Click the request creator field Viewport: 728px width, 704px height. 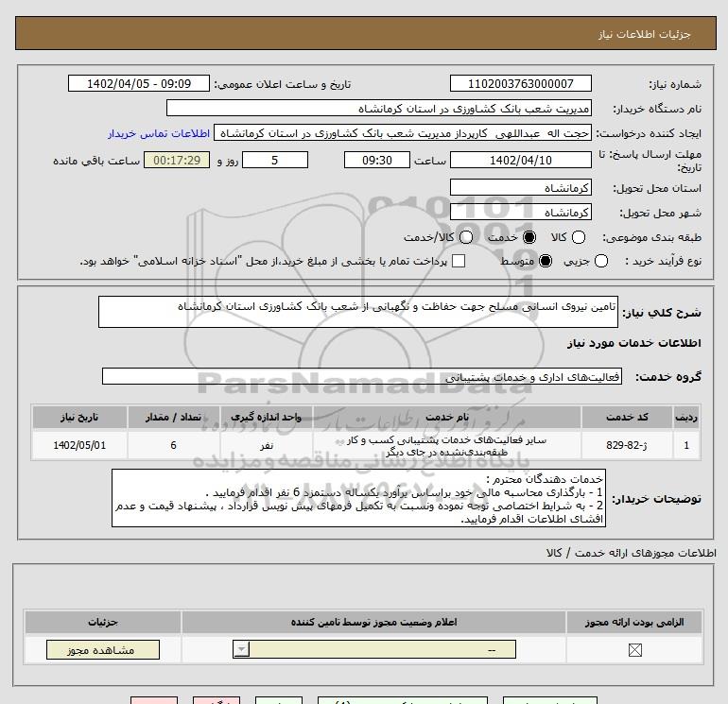click(403, 133)
